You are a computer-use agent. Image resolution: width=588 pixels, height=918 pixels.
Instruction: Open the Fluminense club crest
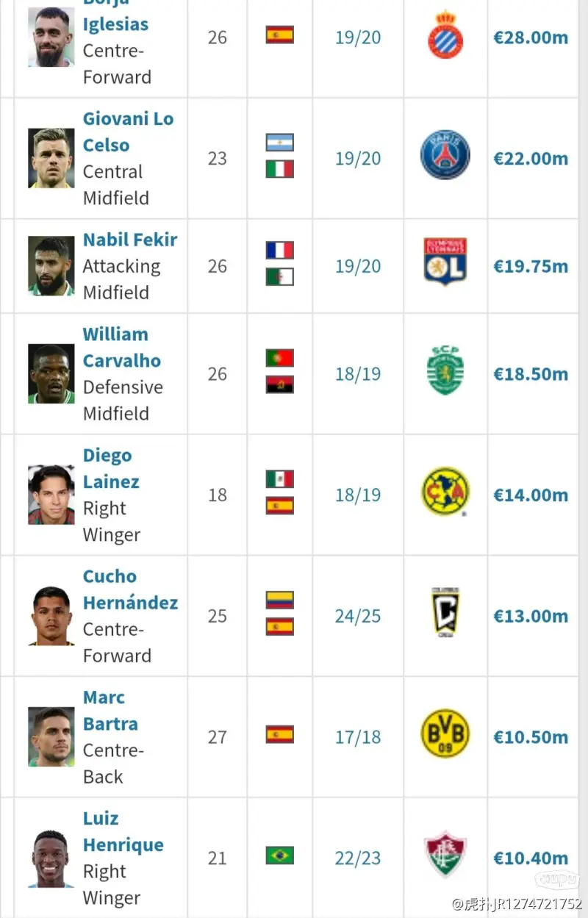(445, 855)
